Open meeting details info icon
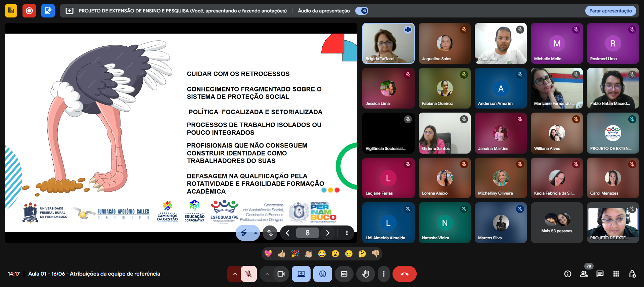The width and height of the screenshot is (644, 287). (x=568, y=274)
